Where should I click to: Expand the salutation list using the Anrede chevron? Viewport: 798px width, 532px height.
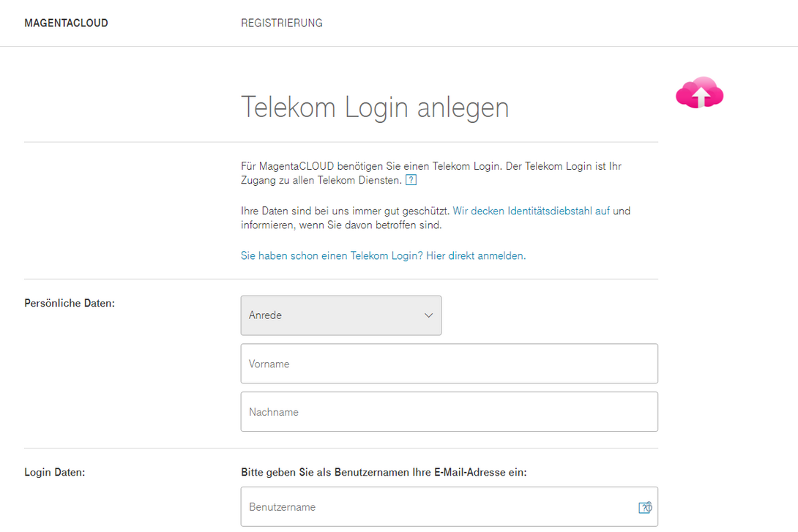(428, 315)
